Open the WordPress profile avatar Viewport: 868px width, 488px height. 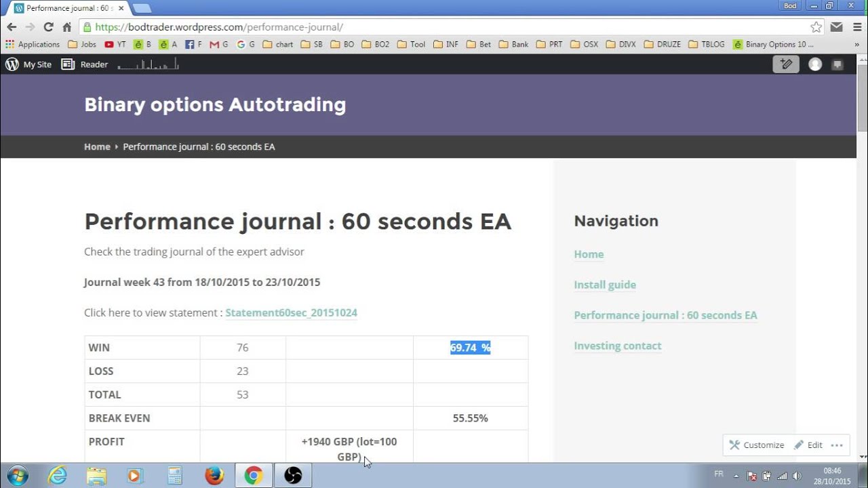pos(815,64)
